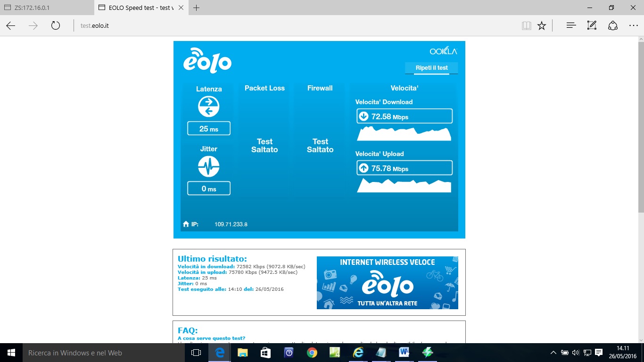Open the 'A cosa serve questo test?' FAQ
The height and width of the screenshot is (362, 644).
pos(211,338)
